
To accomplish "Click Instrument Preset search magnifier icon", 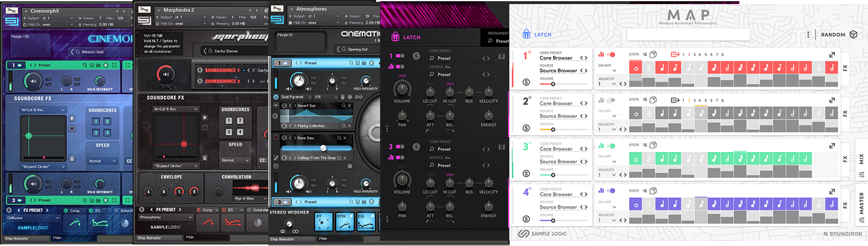I will point(490,41).
